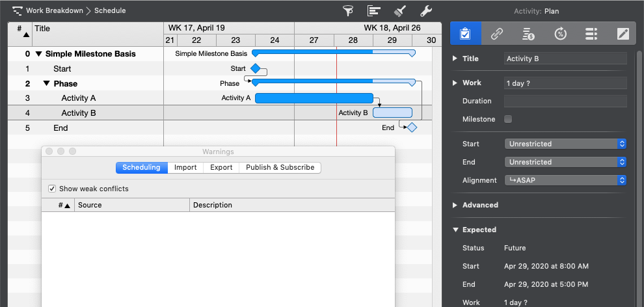
Task: Click the Activity A bar in Gantt chart
Action: click(314, 98)
